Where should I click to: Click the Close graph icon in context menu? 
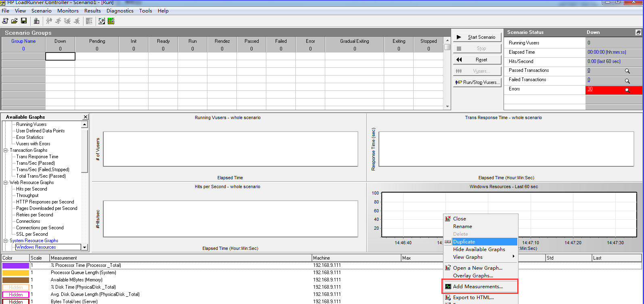(x=448, y=219)
